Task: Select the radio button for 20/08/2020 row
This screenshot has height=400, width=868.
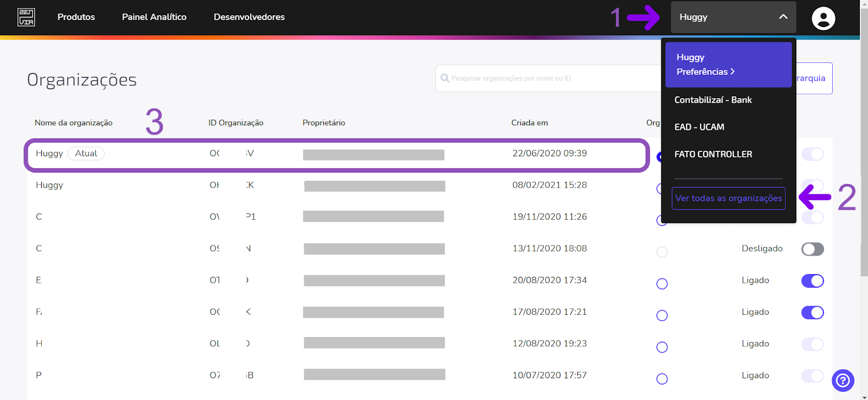Action: tap(662, 284)
